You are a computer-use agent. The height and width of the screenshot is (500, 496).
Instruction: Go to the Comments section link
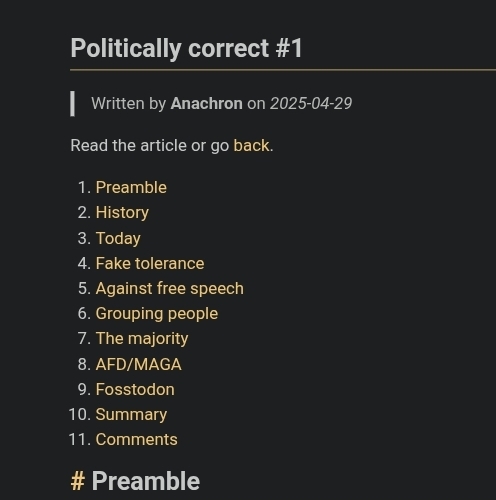pos(137,439)
